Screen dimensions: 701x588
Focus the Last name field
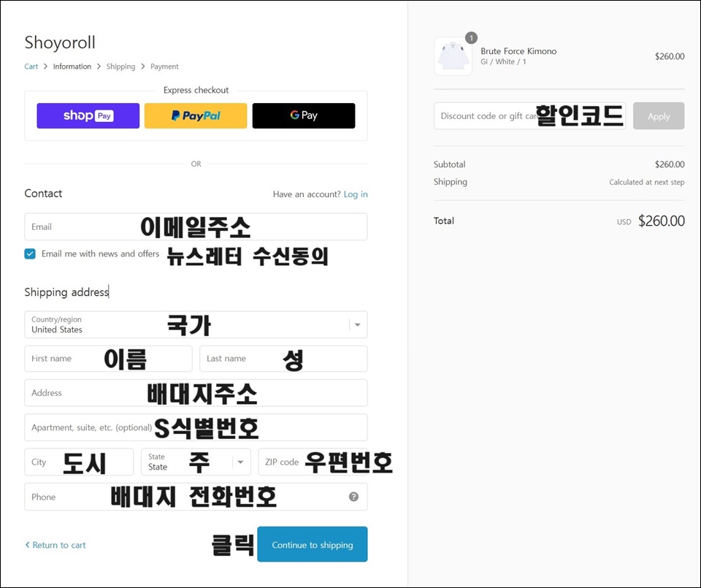pos(283,359)
